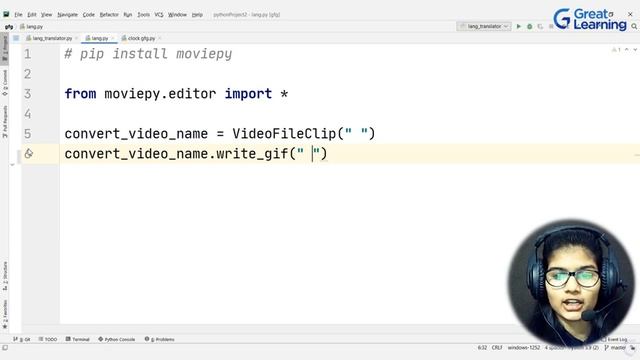The height and width of the screenshot is (360, 640).
Task: Click VideoFileClip on line 5
Action: (x=284, y=134)
